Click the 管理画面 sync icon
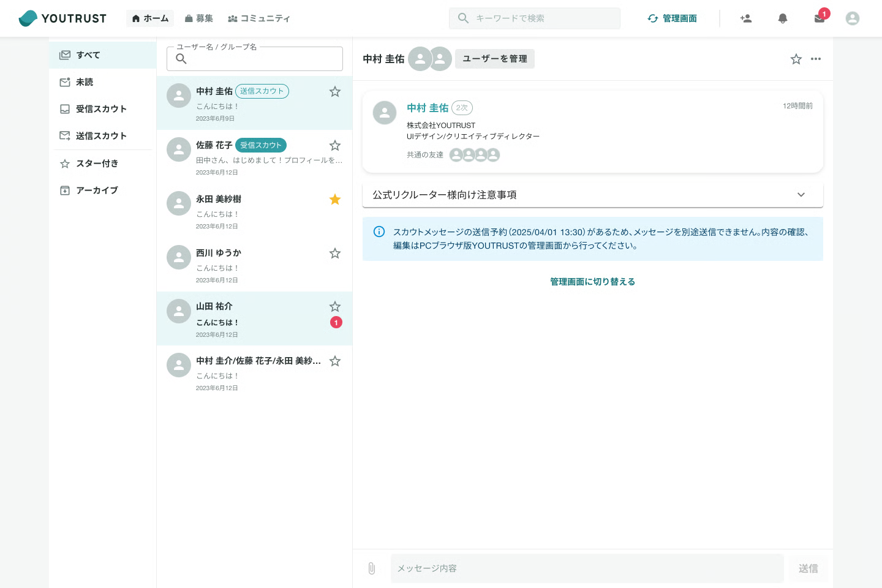Screen dimensions: 882x588 coord(652,18)
